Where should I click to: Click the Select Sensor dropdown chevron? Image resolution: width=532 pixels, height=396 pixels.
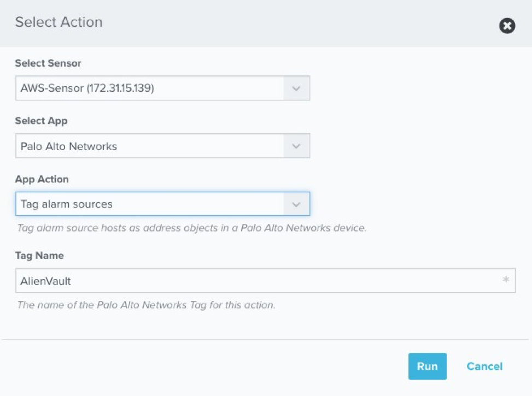(x=296, y=87)
